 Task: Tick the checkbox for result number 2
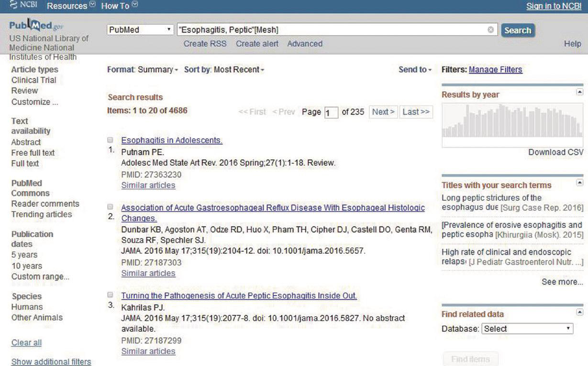pos(110,207)
